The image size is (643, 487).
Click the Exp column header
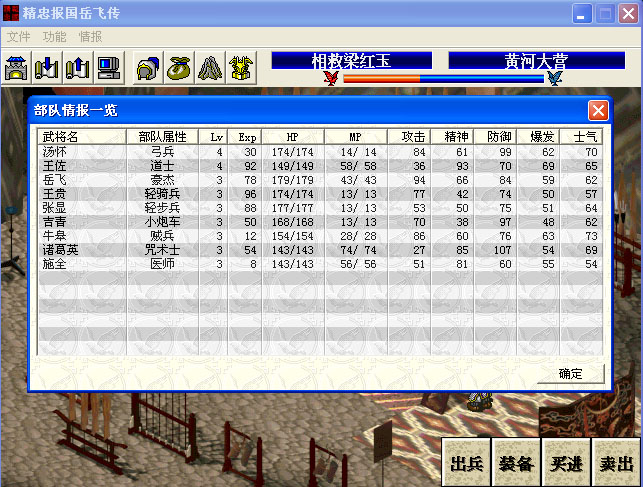pos(244,137)
